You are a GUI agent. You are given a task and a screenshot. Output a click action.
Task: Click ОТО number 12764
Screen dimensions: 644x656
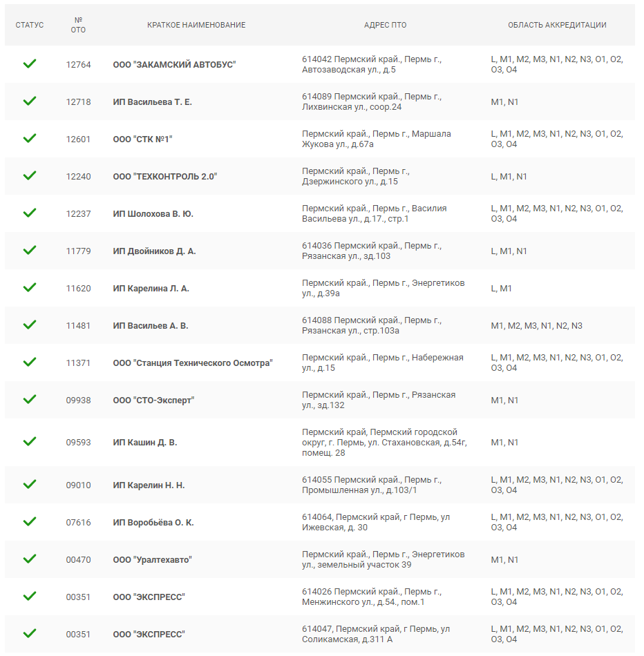(78, 64)
